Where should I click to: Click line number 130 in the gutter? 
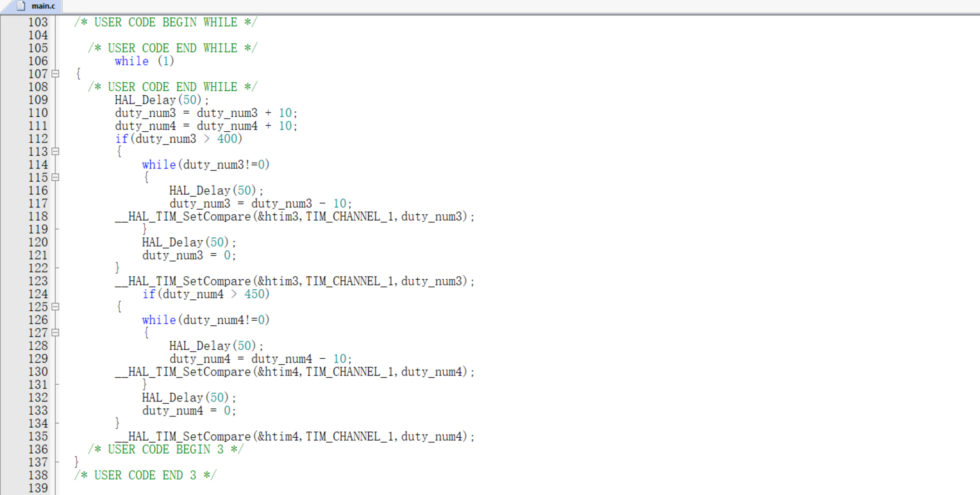[x=38, y=371]
